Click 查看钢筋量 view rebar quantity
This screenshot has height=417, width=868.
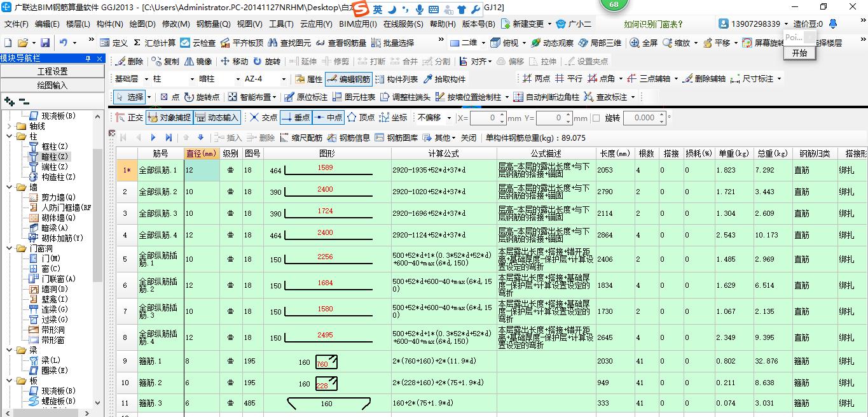(x=341, y=43)
